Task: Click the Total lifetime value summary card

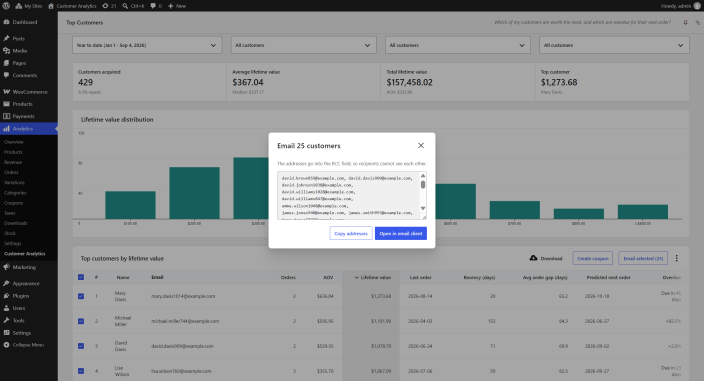Action: 458,82
